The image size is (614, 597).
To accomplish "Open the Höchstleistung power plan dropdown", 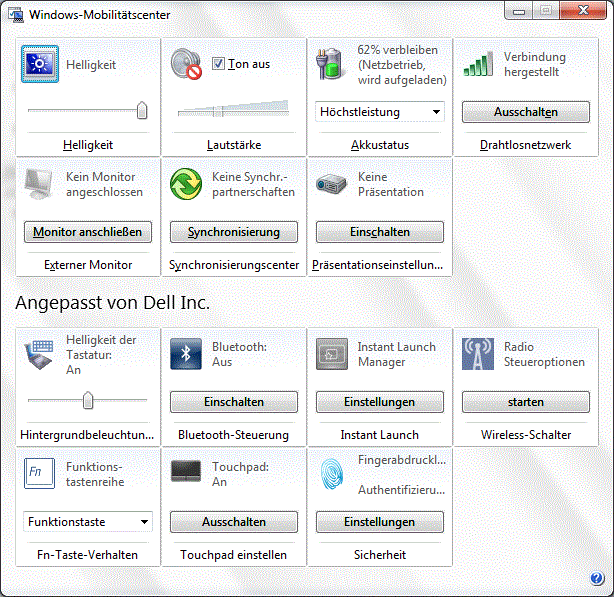I will pyautogui.click(x=380, y=112).
